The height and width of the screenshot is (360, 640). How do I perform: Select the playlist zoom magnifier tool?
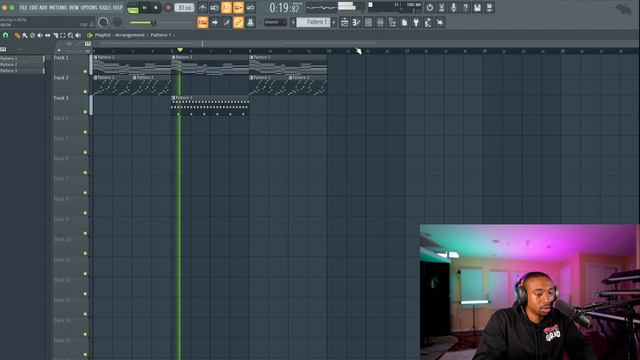[x=71, y=36]
